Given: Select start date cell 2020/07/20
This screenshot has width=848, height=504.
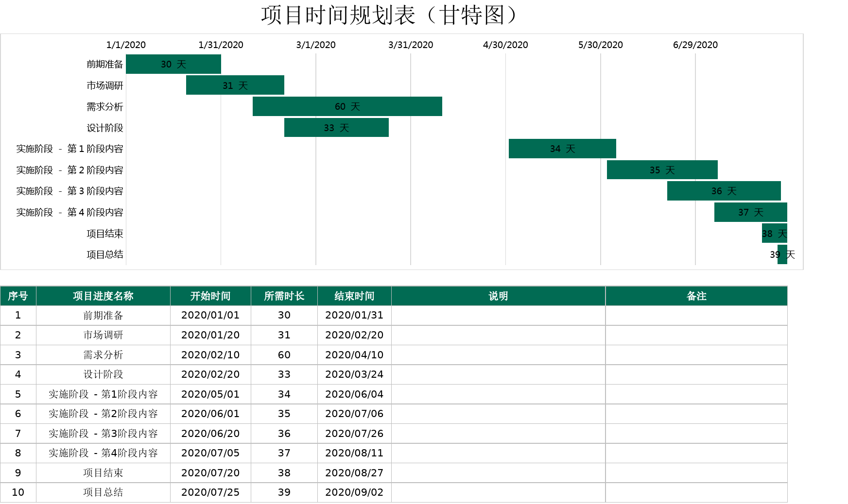Looking at the screenshot, I should (210, 473).
